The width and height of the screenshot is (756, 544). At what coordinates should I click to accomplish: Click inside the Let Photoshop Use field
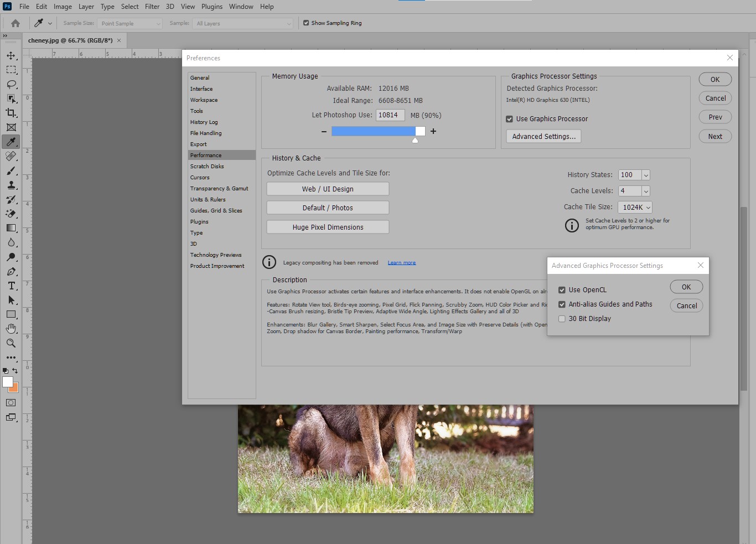(390, 115)
